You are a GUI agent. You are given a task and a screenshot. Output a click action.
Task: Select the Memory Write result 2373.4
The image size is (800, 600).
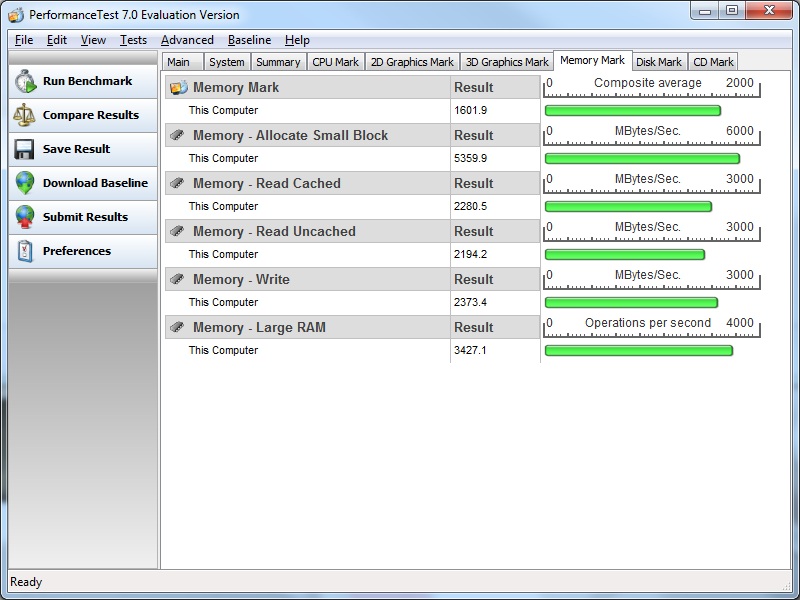(x=470, y=302)
